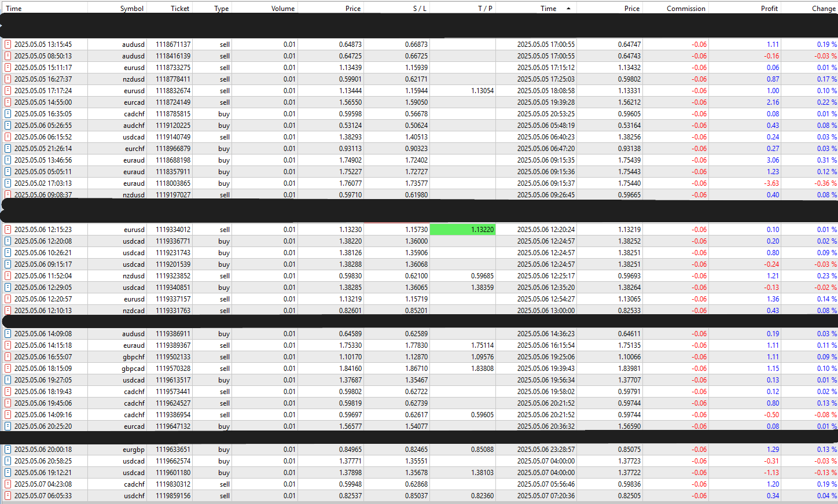Click the open price 1.10170
Screen dimensions: 838x504
pos(350,357)
